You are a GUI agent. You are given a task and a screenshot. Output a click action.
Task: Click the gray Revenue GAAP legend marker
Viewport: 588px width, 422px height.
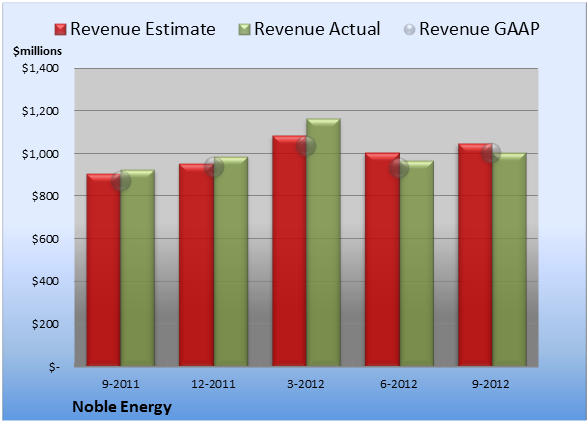pyautogui.click(x=410, y=30)
